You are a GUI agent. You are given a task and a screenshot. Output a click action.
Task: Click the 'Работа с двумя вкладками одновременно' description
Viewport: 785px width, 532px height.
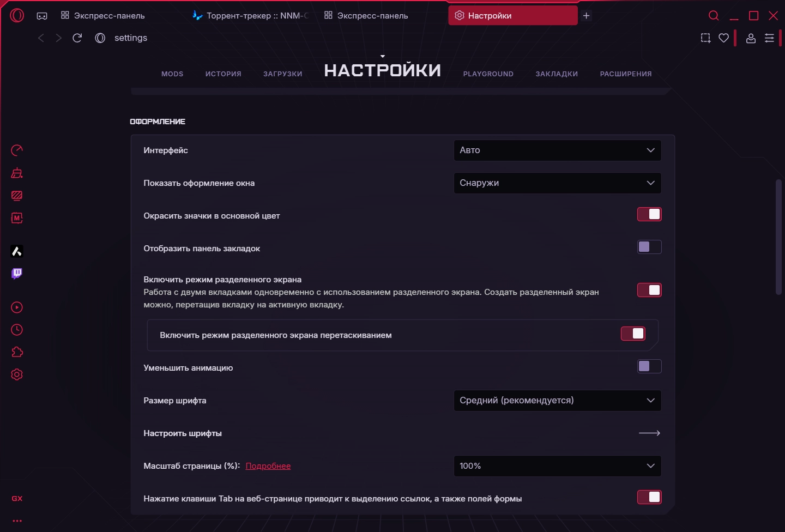[x=371, y=298]
